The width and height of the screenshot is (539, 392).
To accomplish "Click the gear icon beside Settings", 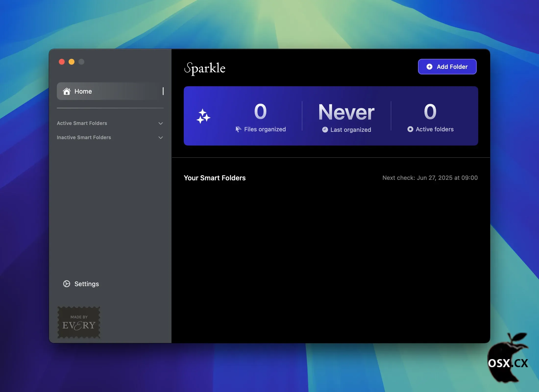I will [67, 284].
